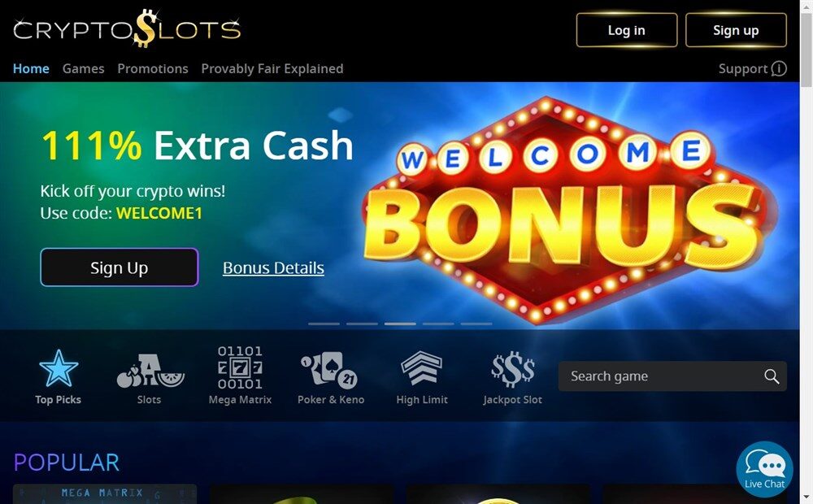This screenshot has height=504, width=813.
Task: Choose the Mega Matrix category icon
Action: 240,367
